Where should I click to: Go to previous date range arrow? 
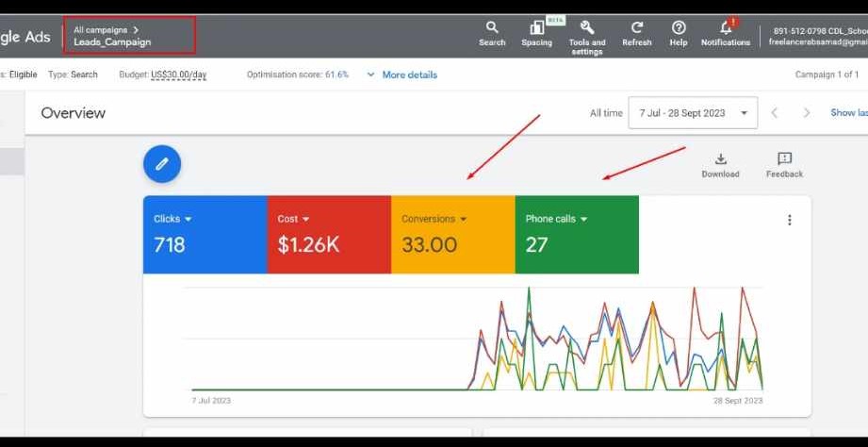pyautogui.click(x=775, y=113)
